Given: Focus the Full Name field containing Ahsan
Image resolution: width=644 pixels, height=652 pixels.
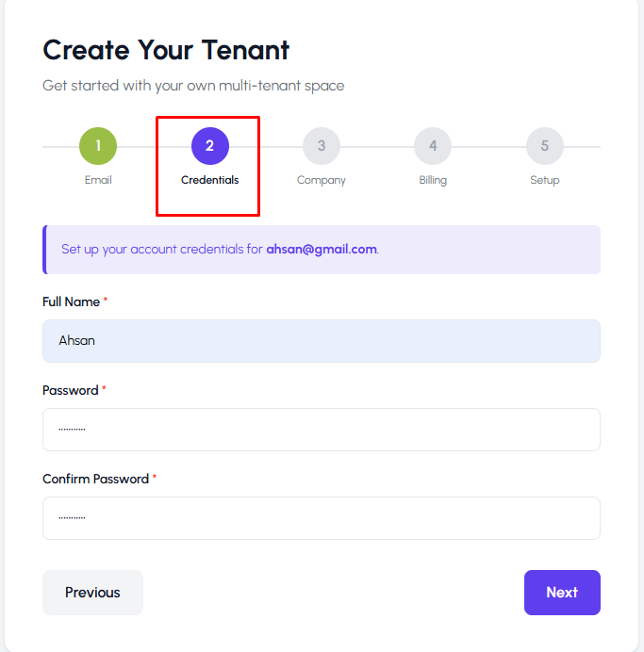Looking at the screenshot, I should (x=322, y=341).
